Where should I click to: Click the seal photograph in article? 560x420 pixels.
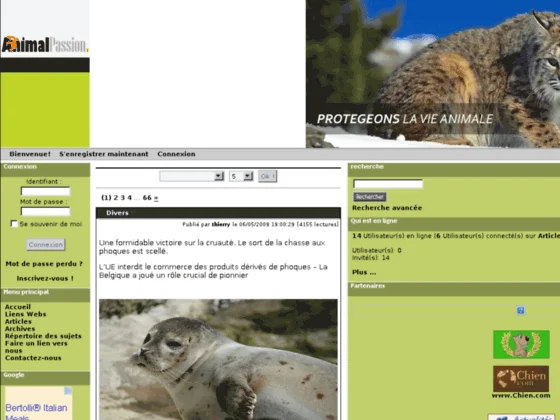tap(218, 359)
